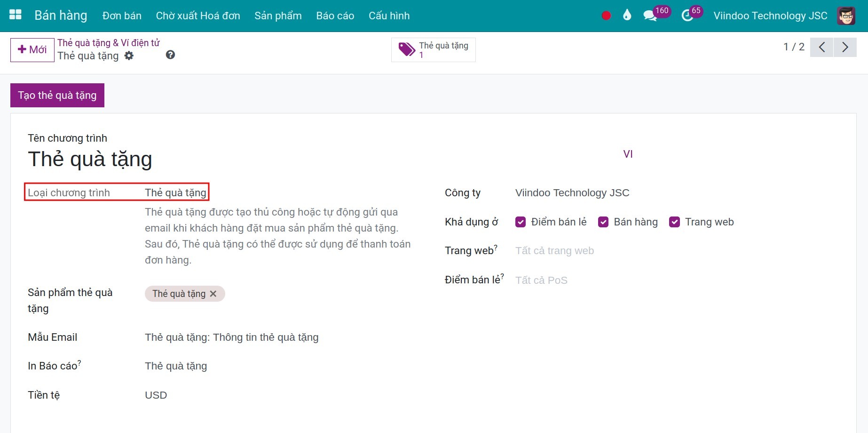Toggle the Bán hàng availability checkbox
The height and width of the screenshot is (433, 868).
coord(603,222)
